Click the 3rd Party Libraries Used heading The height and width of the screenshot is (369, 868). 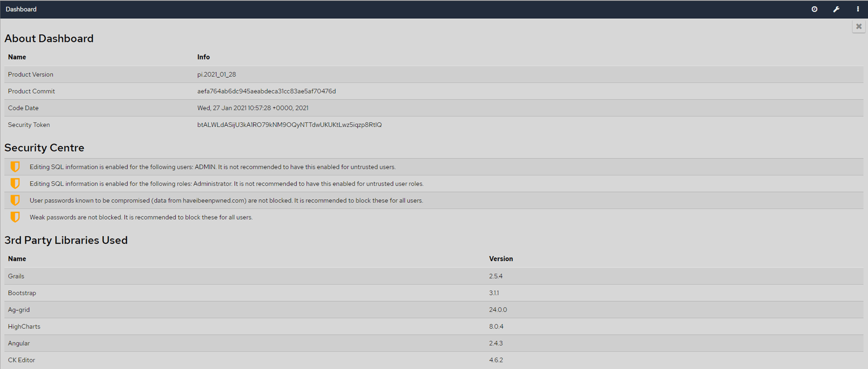tap(66, 240)
